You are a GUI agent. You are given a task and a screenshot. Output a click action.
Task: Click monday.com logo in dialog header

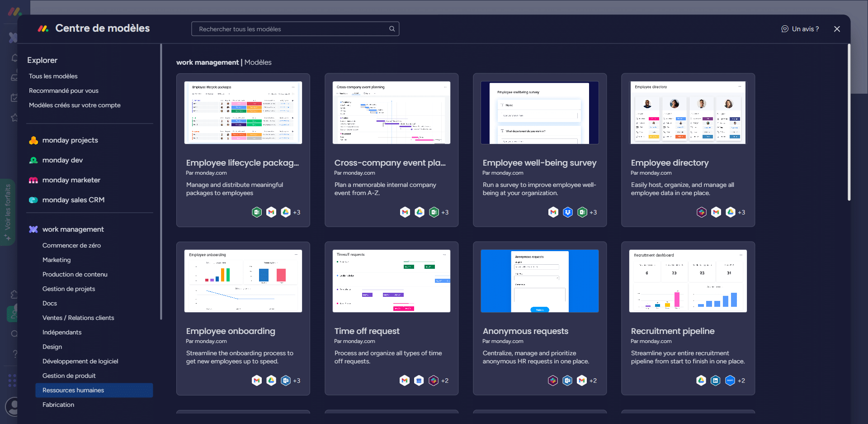point(43,29)
